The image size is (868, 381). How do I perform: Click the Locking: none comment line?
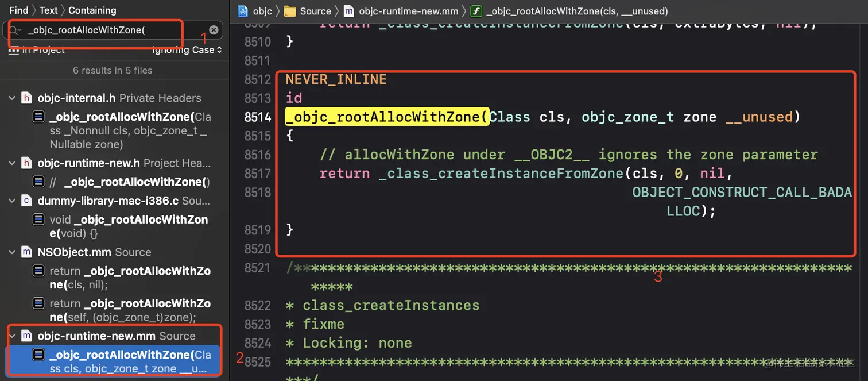[x=349, y=343]
